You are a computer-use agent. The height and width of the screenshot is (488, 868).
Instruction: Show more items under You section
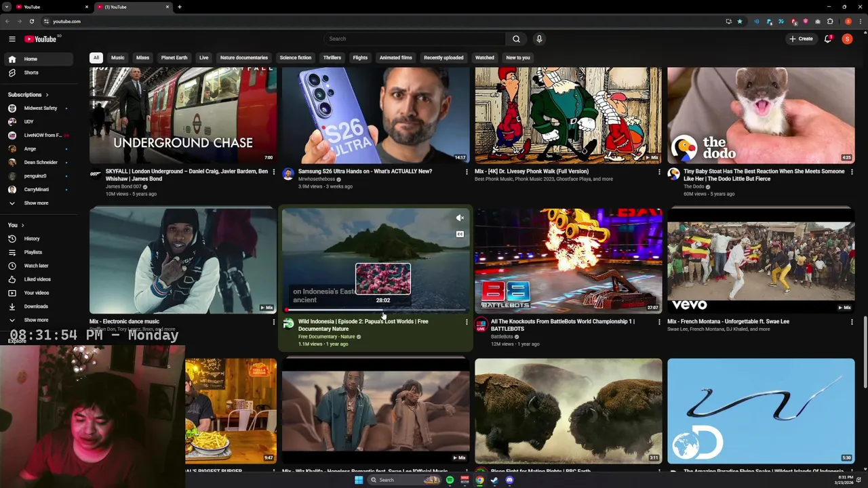click(x=36, y=320)
